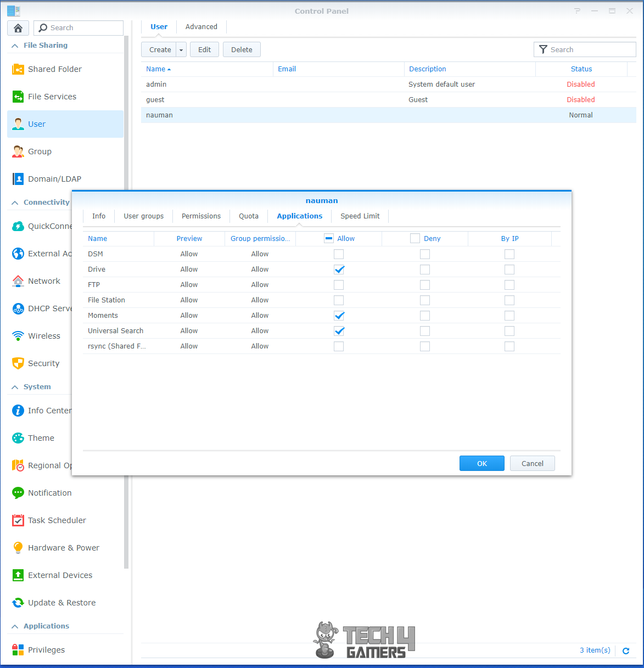
Task: Open the Permissions tab
Action: pos(201,216)
